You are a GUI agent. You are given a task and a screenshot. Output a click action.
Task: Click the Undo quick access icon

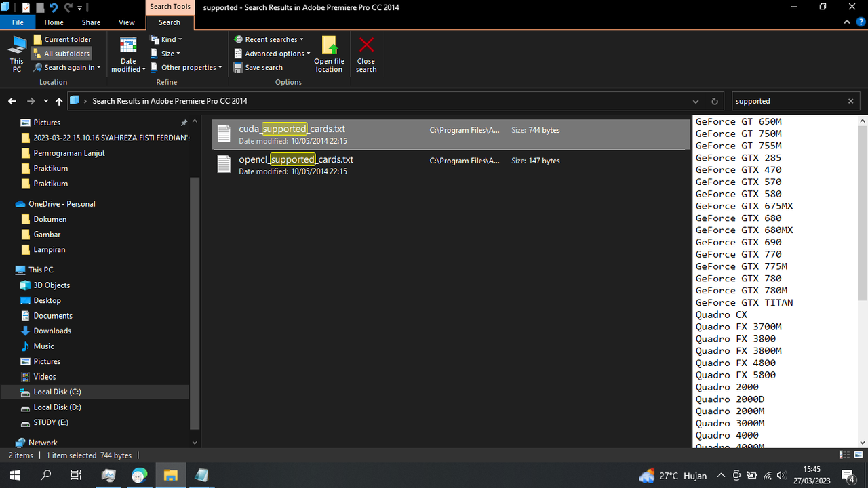[54, 7]
